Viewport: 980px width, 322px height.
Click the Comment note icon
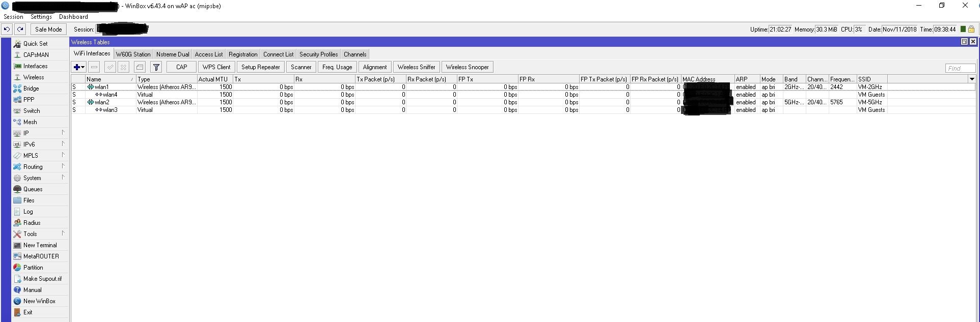coord(140,67)
